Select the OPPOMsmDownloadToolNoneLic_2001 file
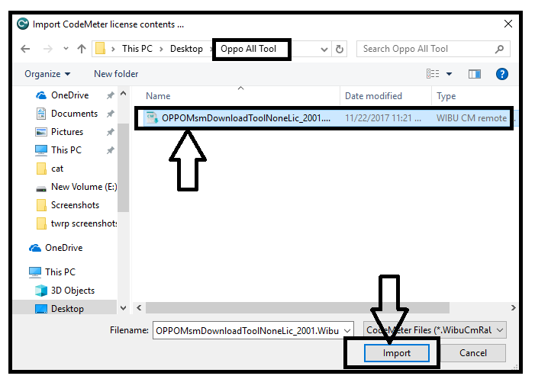535x392 pixels. [246, 118]
